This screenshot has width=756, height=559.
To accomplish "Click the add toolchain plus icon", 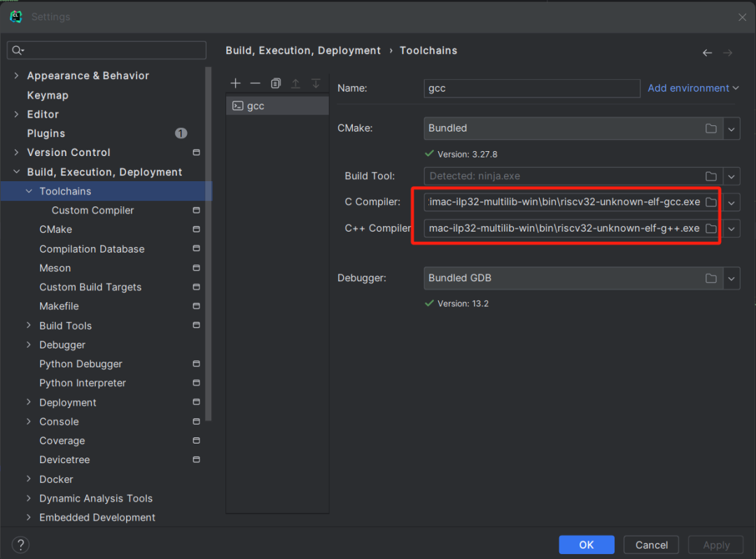I will [235, 83].
